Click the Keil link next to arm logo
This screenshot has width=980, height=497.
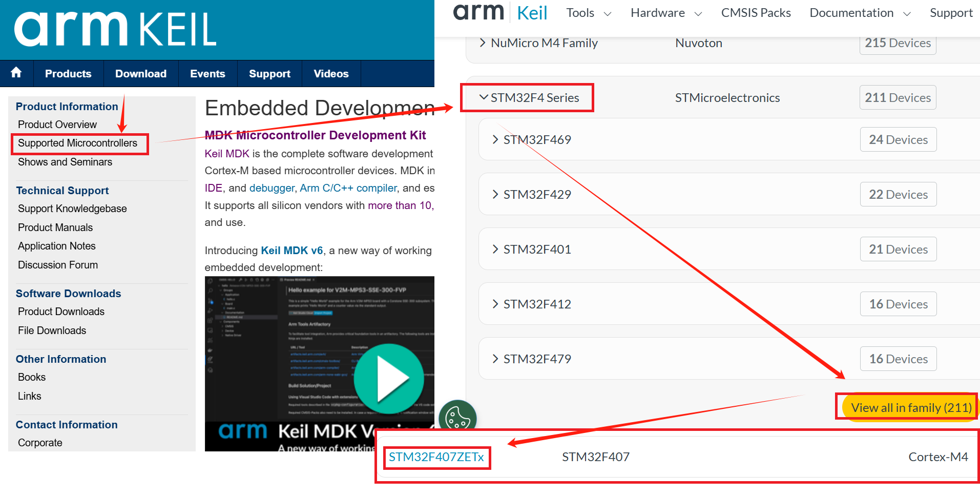[532, 13]
